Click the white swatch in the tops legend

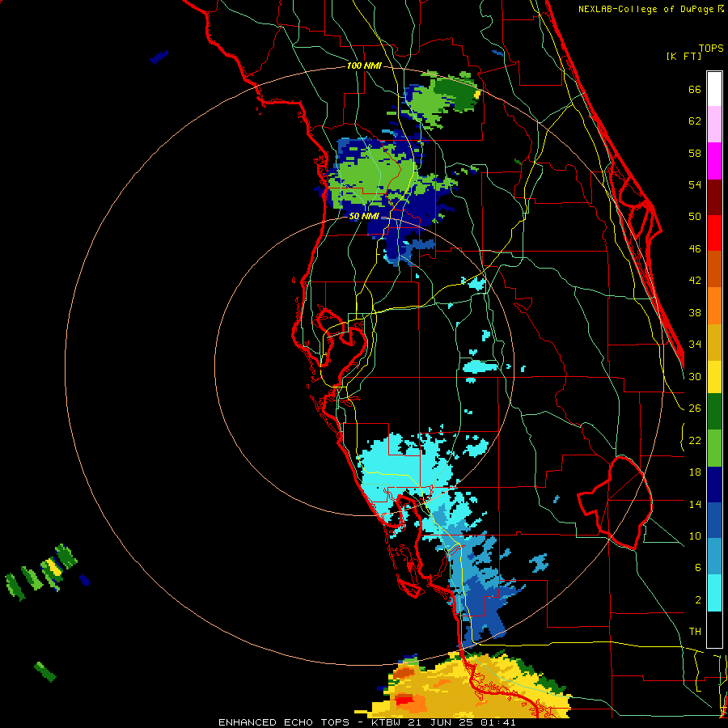(714, 89)
